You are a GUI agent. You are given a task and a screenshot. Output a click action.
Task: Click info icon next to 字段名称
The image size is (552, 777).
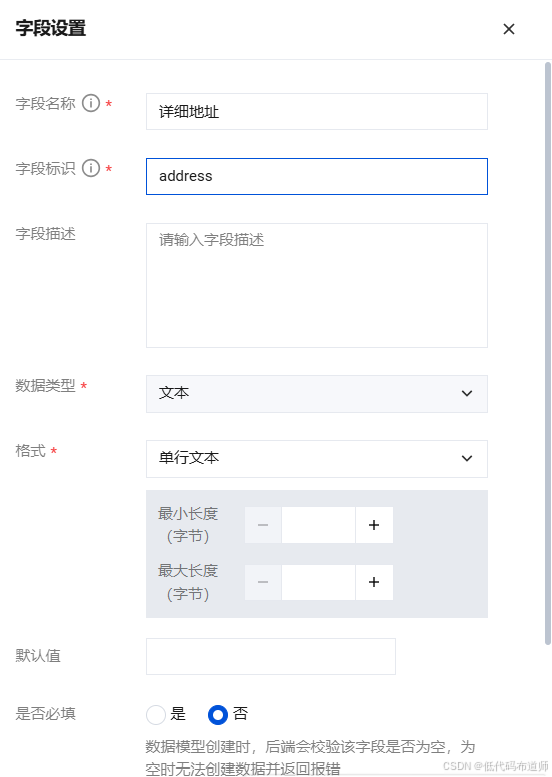tap(91, 103)
